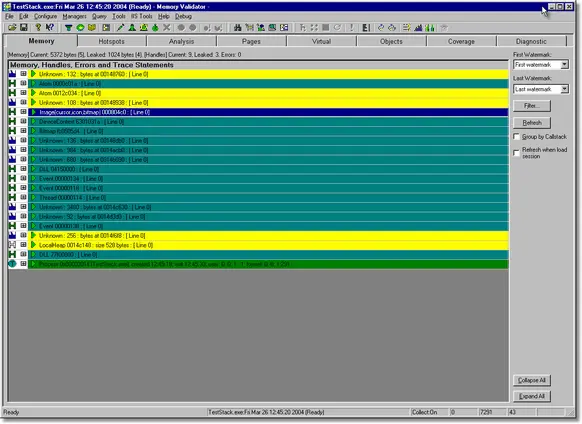This screenshot has width=582, height=424.
Task: Expand the Image(cursor,icon,bitmap) row
Action: [23, 112]
